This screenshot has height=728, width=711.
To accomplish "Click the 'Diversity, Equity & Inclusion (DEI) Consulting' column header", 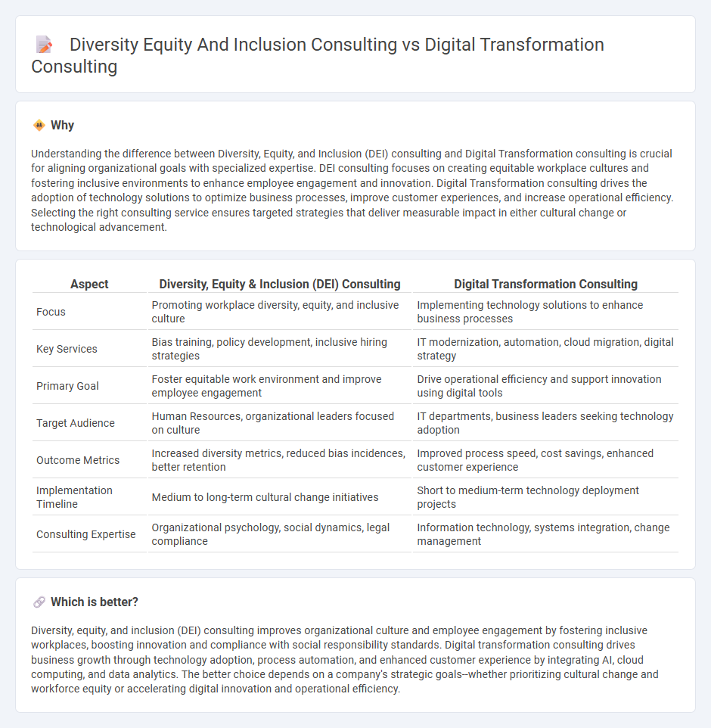I will pos(279,284).
